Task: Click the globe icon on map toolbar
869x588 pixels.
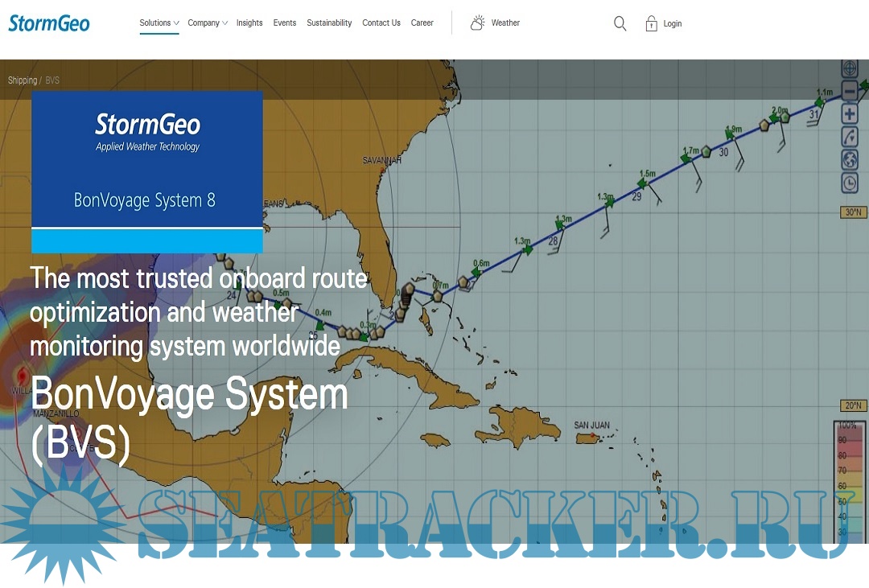Action: [x=850, y=160]
